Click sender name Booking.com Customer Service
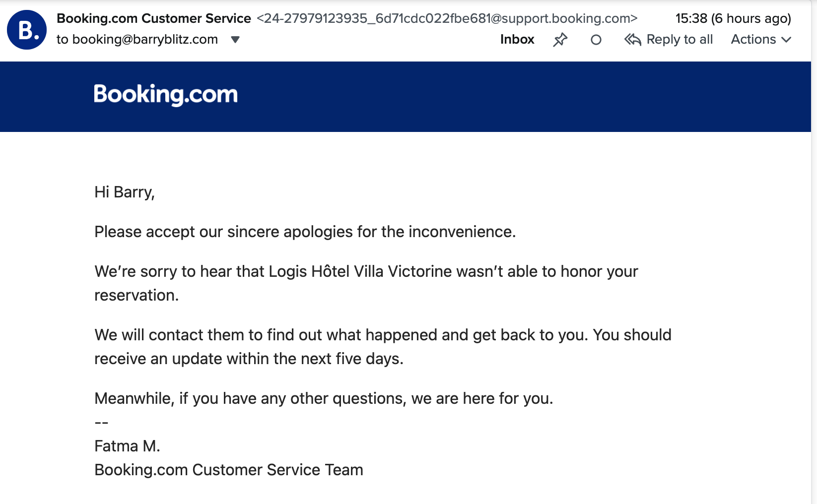This screenshot has height=504, width=817. pos(154,18)
